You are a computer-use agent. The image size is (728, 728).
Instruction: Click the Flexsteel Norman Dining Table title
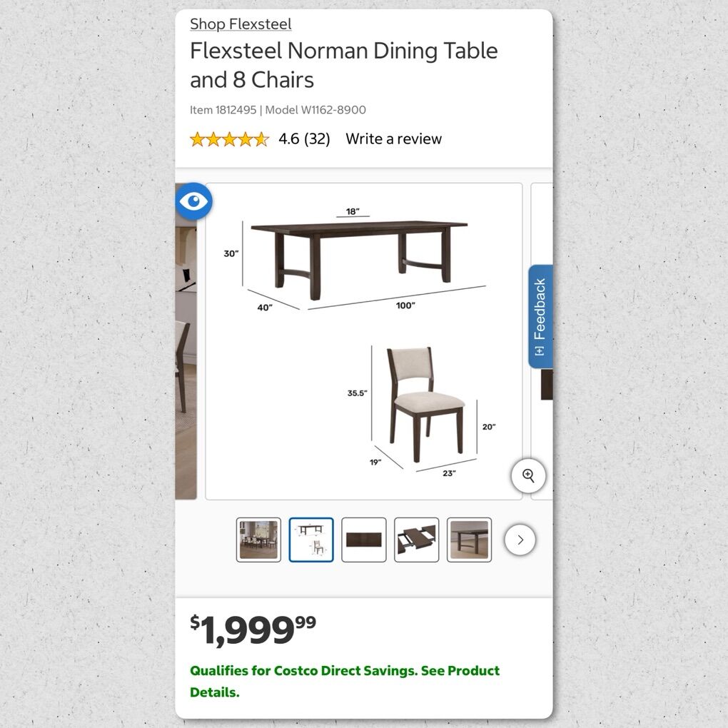pyautogui.click(x=343, y=65)
